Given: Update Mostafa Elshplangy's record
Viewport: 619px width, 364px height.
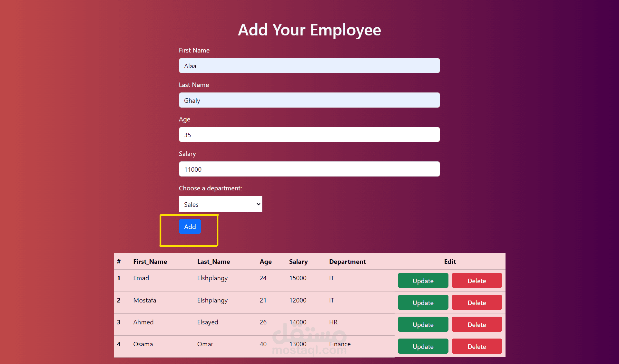Looking at the screenshot, I should click(423, 302).
